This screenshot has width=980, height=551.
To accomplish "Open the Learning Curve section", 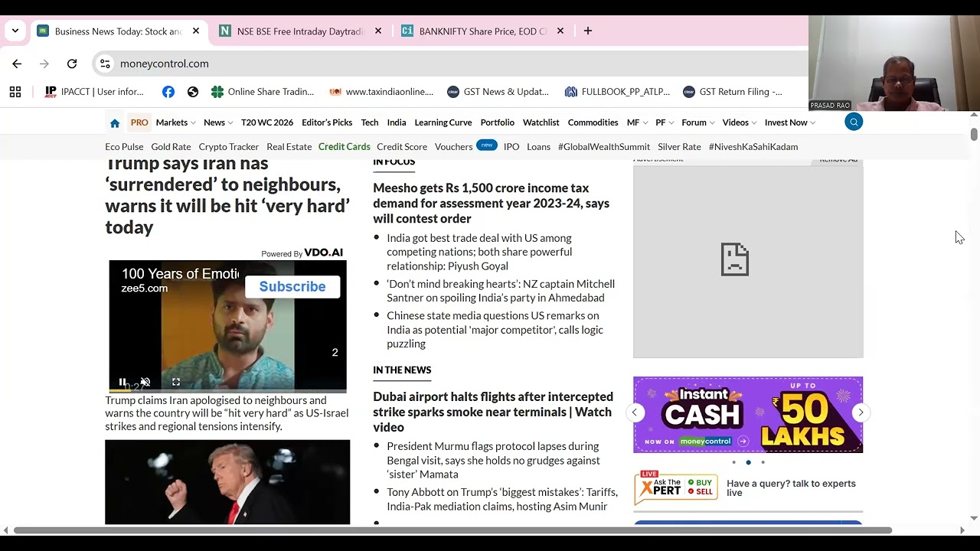I will pyautogui.click(x=443, y=122).
